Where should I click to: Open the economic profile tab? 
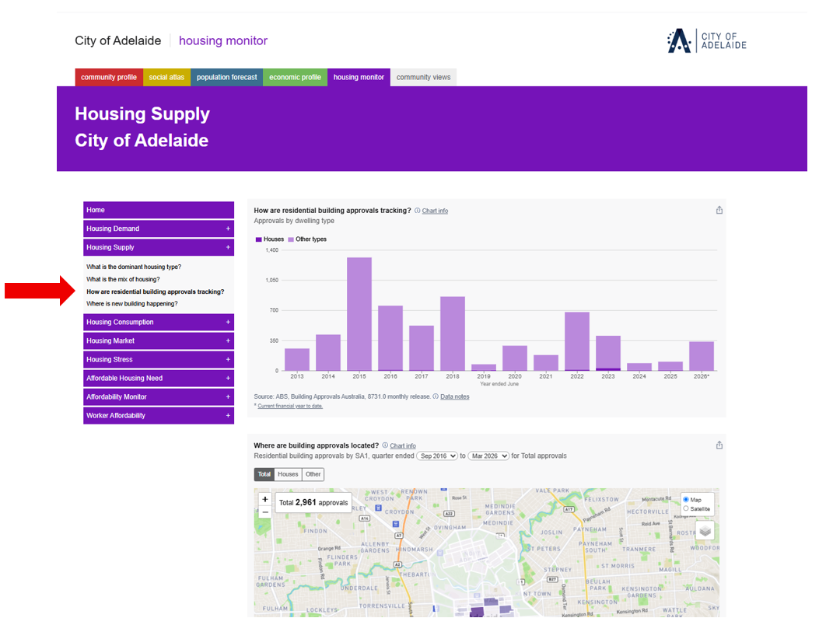296,77
